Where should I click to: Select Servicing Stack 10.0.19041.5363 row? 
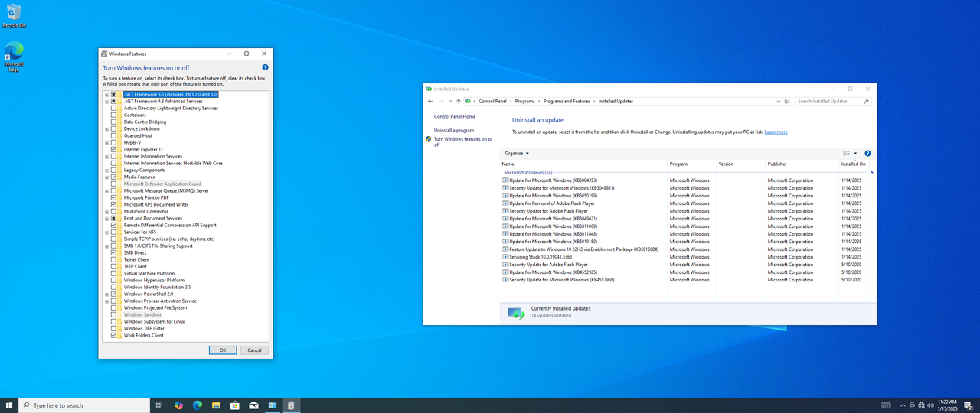click(x=687, y=257)
